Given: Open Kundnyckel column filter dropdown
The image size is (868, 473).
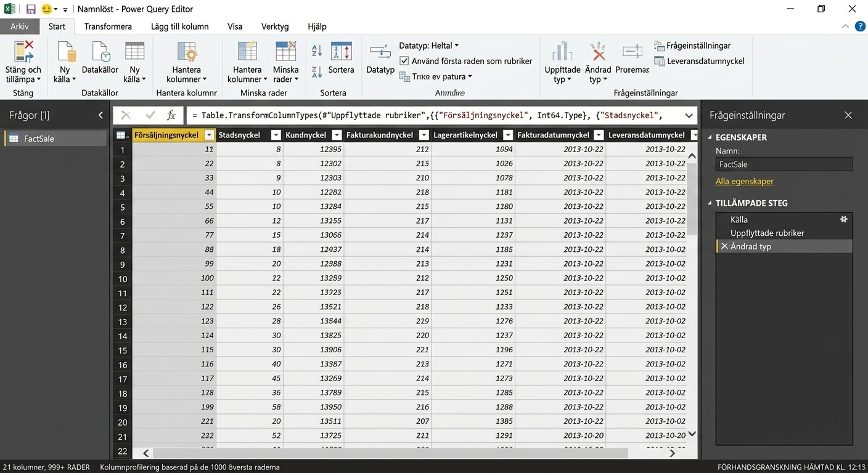Looking at the screenshot, I should tap(337, 135).
